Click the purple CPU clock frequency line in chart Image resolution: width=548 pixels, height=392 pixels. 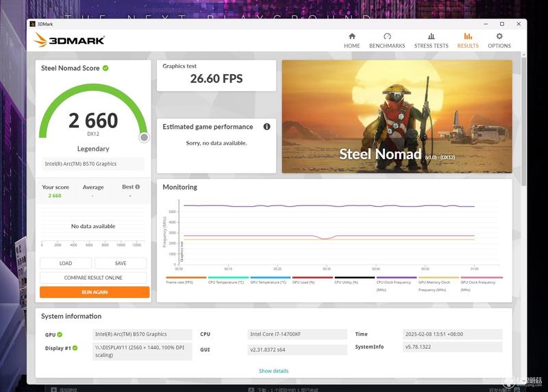[329, 206]
